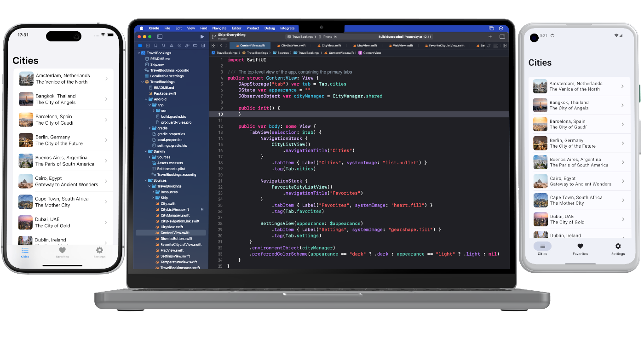Open the Test navigator diamond icon
The height and width of the screenshot is (362, 644).
[x=179, y=46]
